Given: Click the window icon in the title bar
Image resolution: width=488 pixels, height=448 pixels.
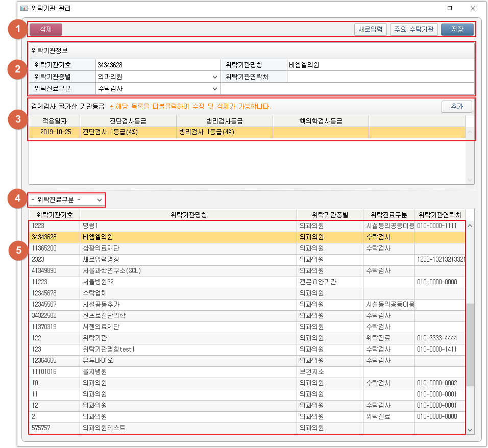Looking at the screenshot, I should click(24, 9).
